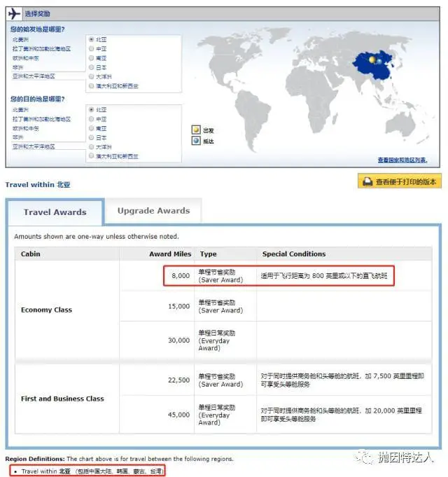Switch to the Travel Awards tab

[x=55, y=212]
